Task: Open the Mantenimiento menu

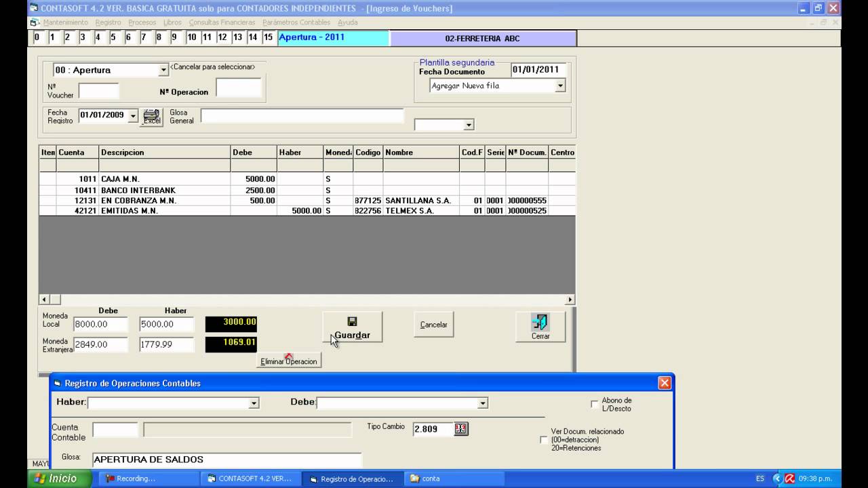Action: [65, 22]
